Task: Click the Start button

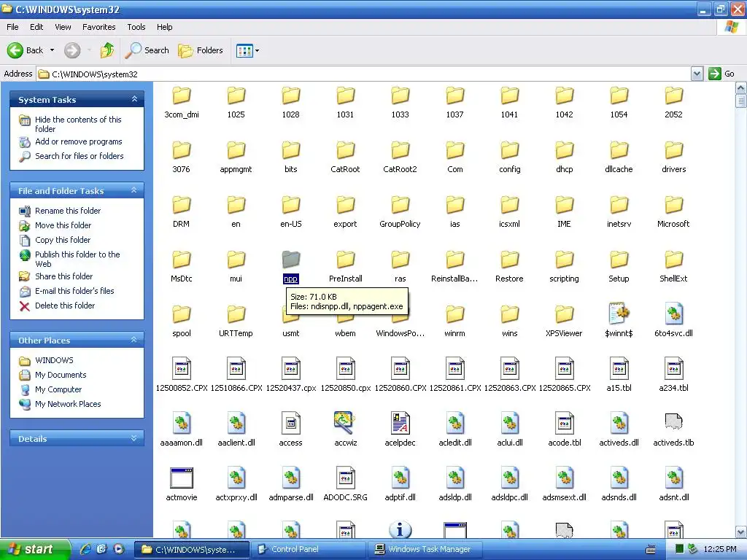Action: [35, 550]
